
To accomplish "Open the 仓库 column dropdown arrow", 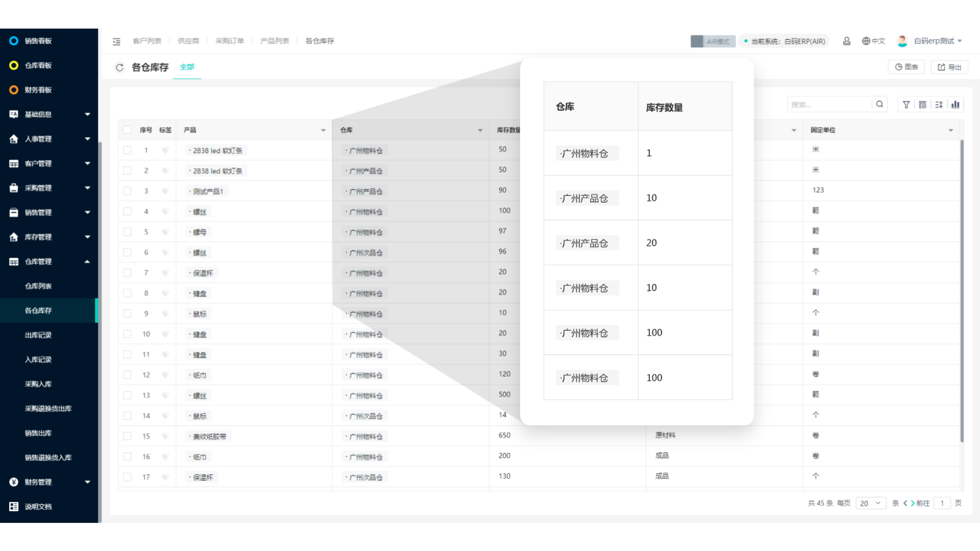I will [481, 130].
